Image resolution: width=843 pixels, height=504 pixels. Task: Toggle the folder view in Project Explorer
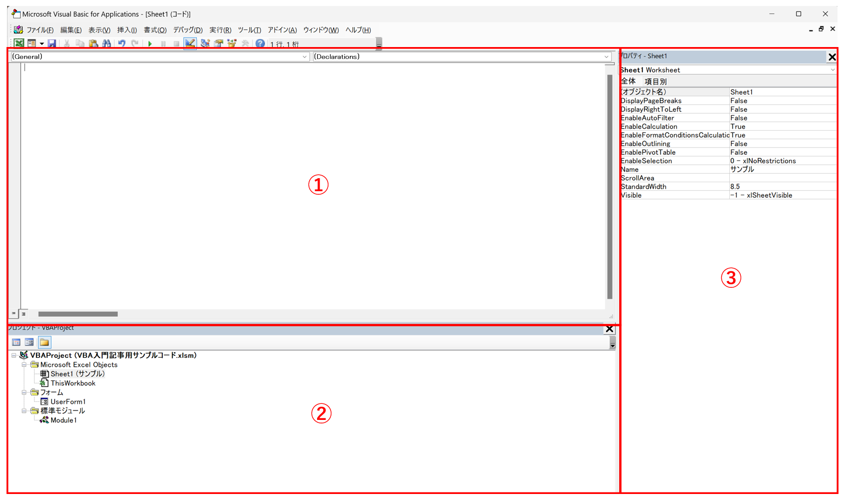(44, 342)
